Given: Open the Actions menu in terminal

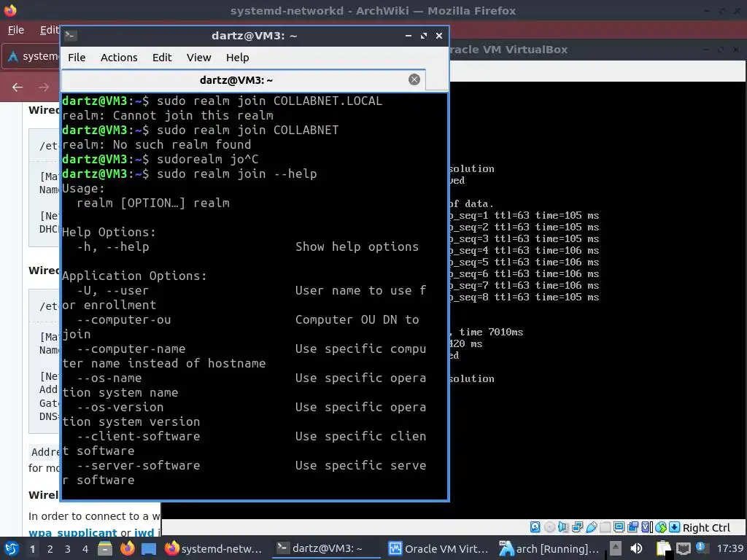Looking at the screenshot, I should click(119, 58).
